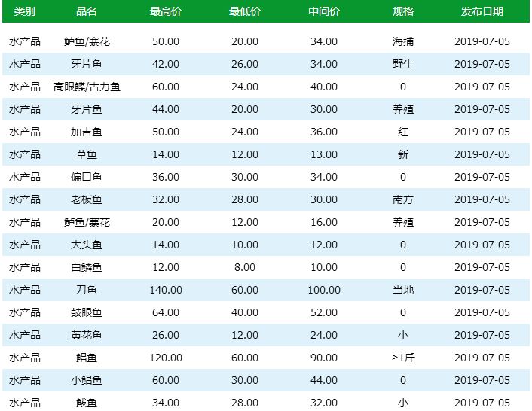The width and height of the screenshot is (532, 411).
Task: Select the 刀鱼 product name
Action: click(87, 290)
